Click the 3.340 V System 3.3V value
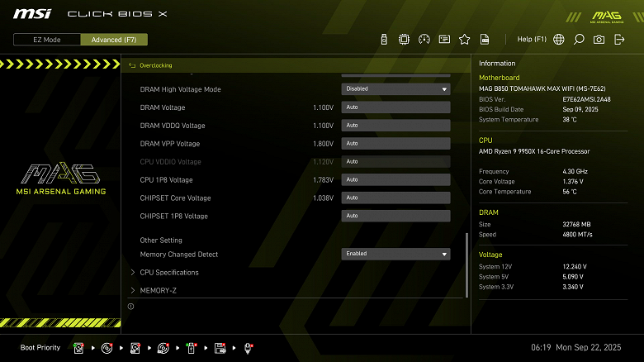Viewport: 644px width, 362px height. pos(573,287)
